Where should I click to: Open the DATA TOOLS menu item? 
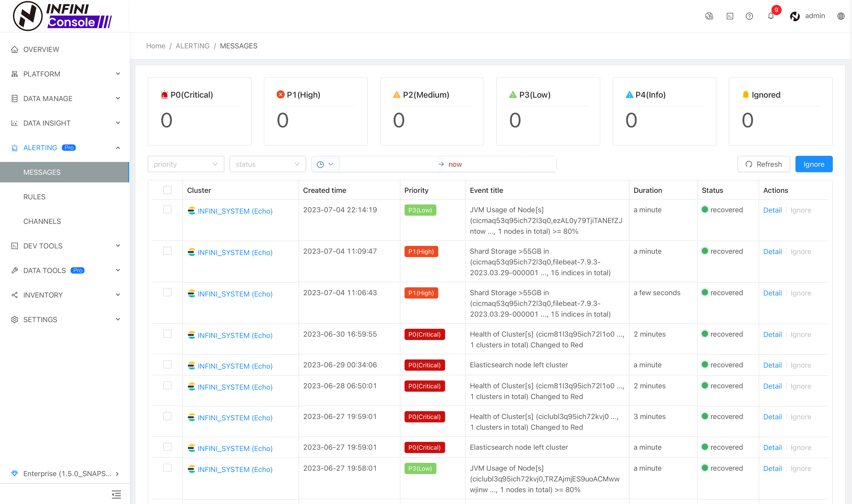tap(64, 270)
